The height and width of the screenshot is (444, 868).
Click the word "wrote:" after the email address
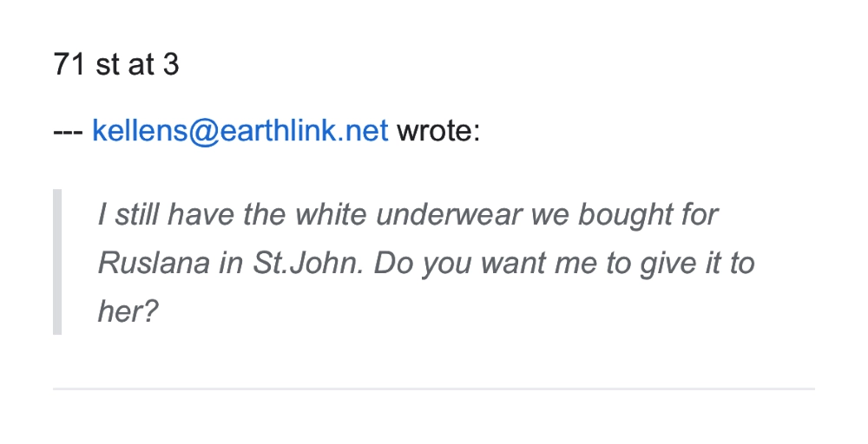tap(437, 133)
